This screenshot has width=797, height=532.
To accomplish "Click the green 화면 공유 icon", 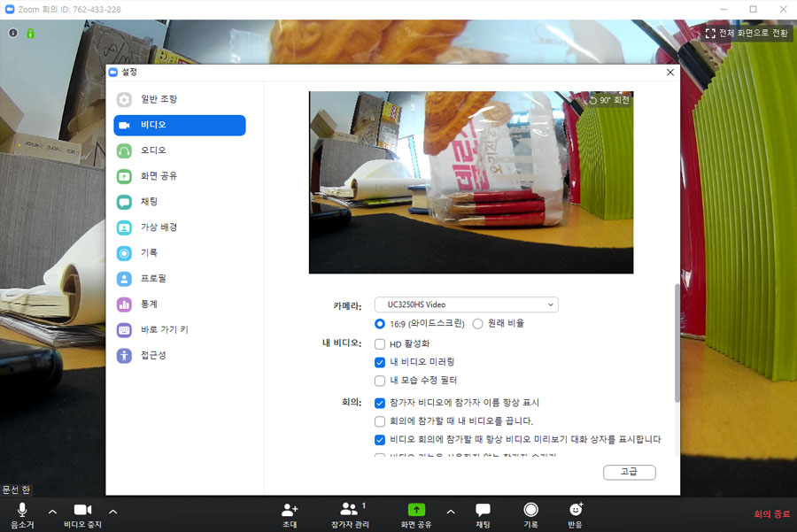I will coord(416,510).
